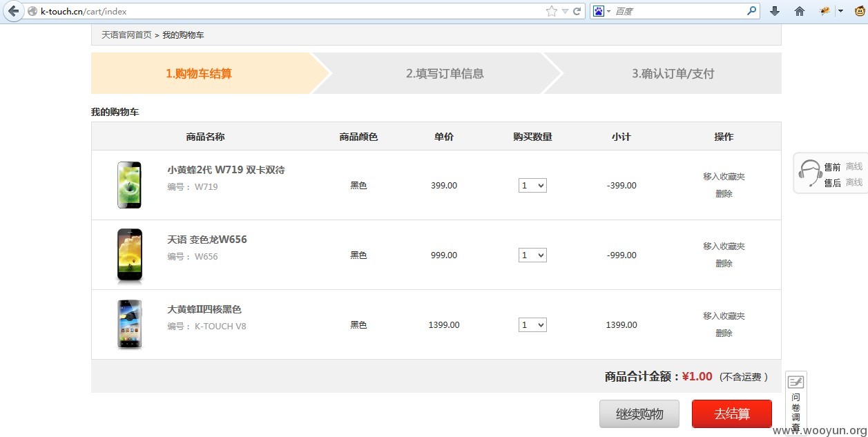Screen dimensions: 868x437
Task: Open the 变色龙W656 product thumbnail
Action: click(129, 255)
